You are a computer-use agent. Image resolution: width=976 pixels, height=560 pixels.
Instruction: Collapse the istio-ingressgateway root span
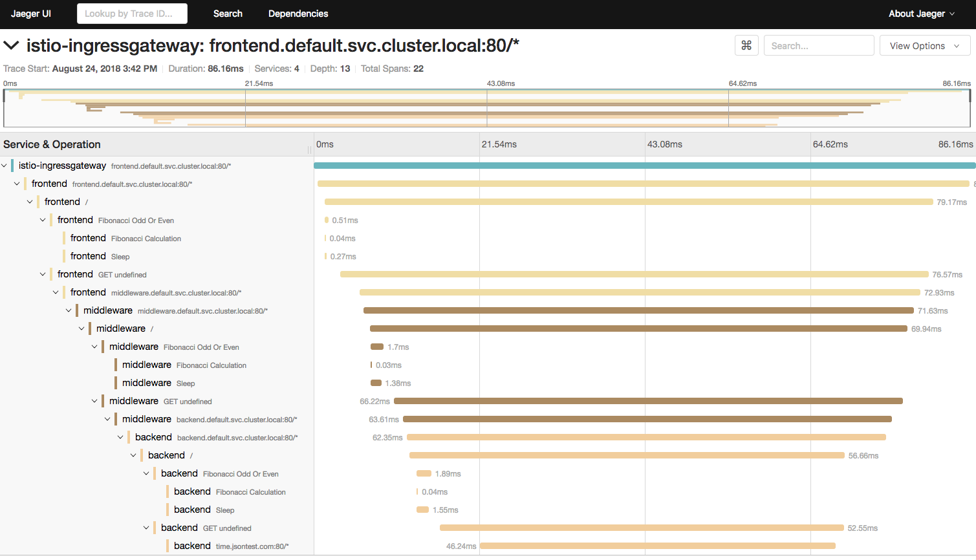coord(5,166)
